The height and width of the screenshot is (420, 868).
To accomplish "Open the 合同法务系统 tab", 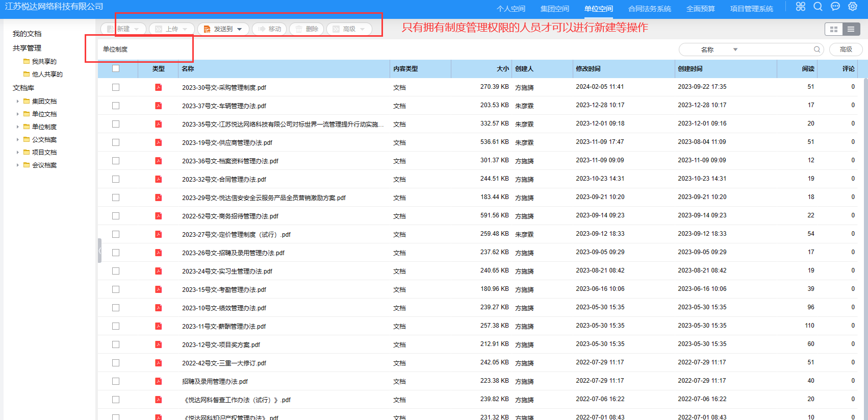I will click(x=649, y=9).
